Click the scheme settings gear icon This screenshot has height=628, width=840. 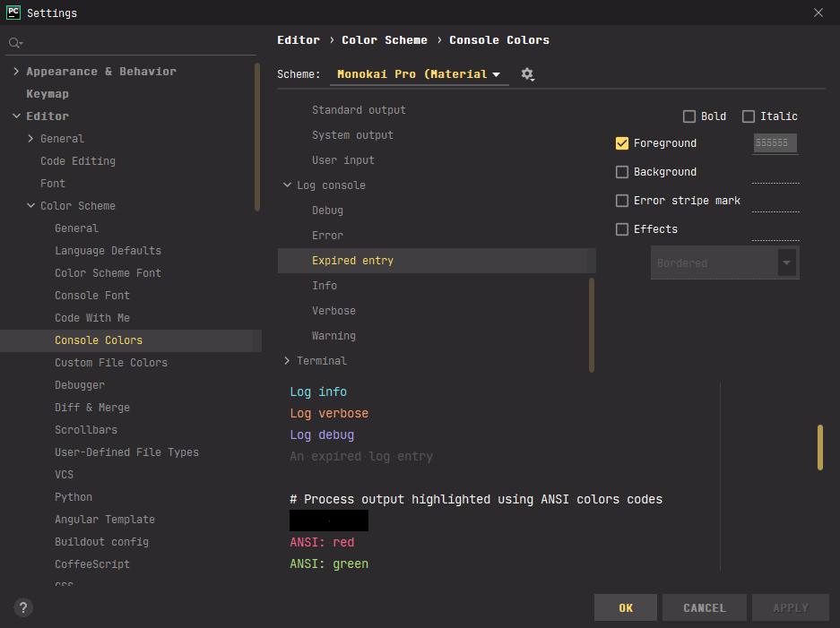click(x=527, y=74)
